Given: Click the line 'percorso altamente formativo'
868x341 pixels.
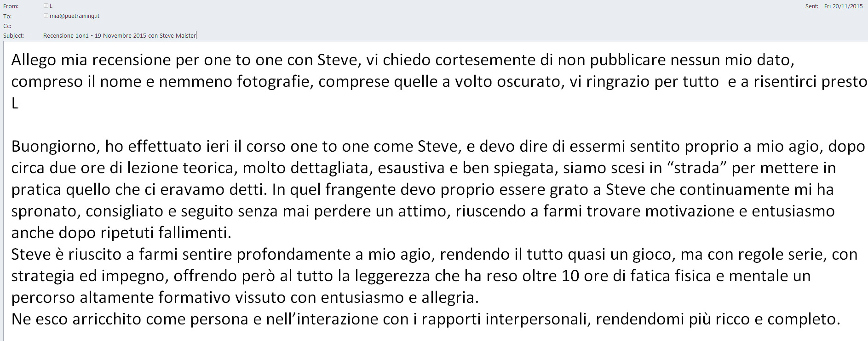Looking at the screenshot, I should point(245,297).
